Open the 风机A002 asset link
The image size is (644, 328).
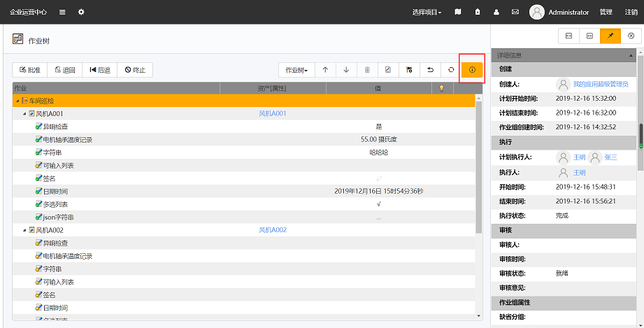click(x=273, y=230)
